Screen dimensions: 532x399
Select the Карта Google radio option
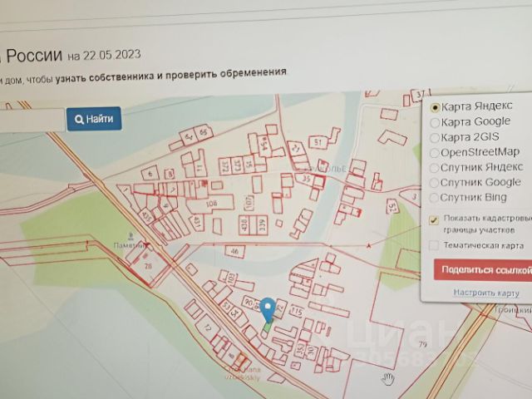tap(435, 122)
